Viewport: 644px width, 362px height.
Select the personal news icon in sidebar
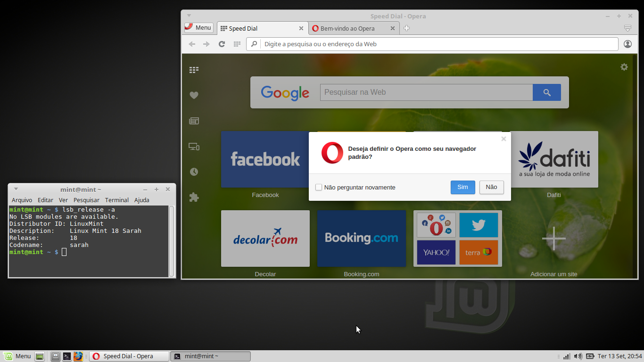pos(193,121)
